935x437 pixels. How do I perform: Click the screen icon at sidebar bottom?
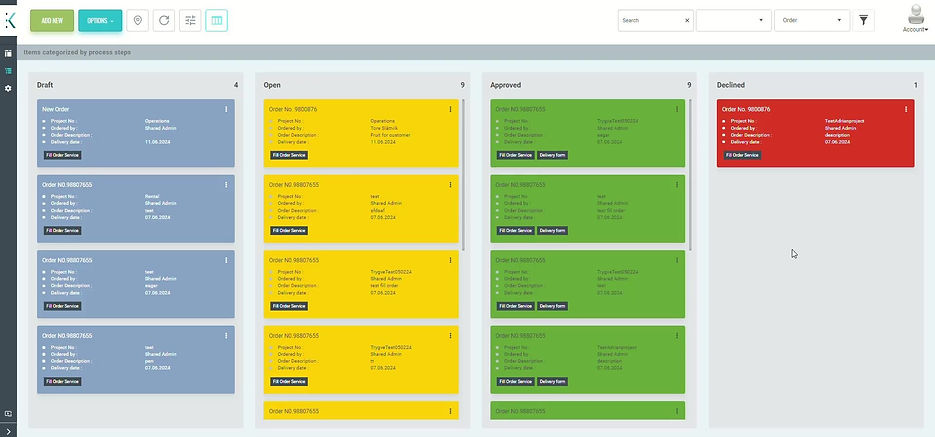(8, 414)
